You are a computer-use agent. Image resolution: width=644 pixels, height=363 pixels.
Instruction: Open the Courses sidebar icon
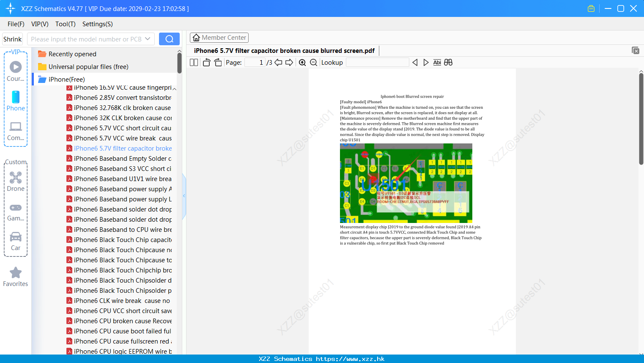point(16,71)
